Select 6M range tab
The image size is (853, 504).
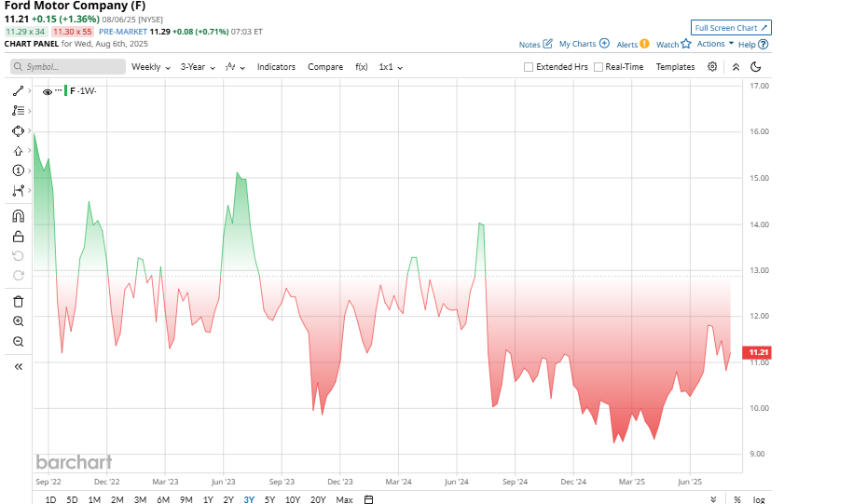click(x=162, y=499)
